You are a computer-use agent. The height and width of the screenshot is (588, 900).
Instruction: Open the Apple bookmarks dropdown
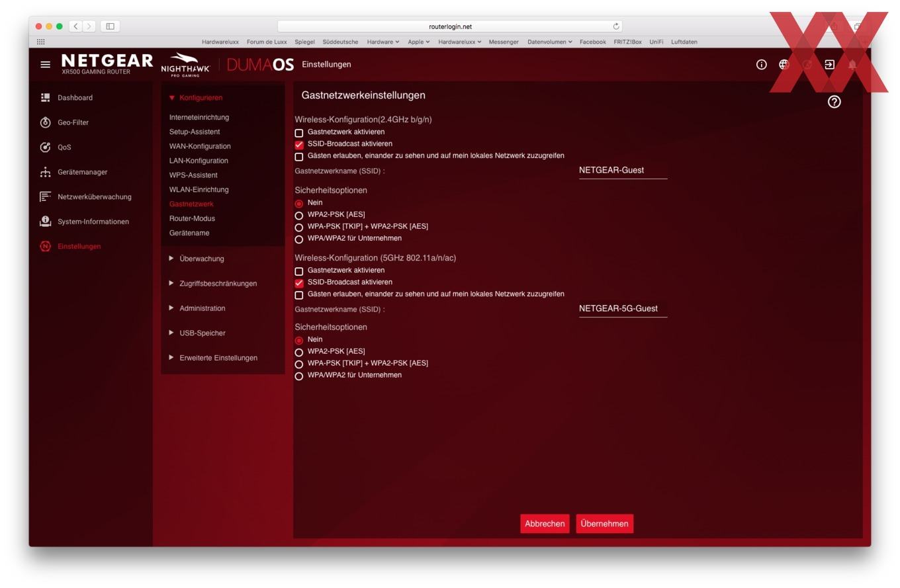pyautogui.click(x=419, y=42)
